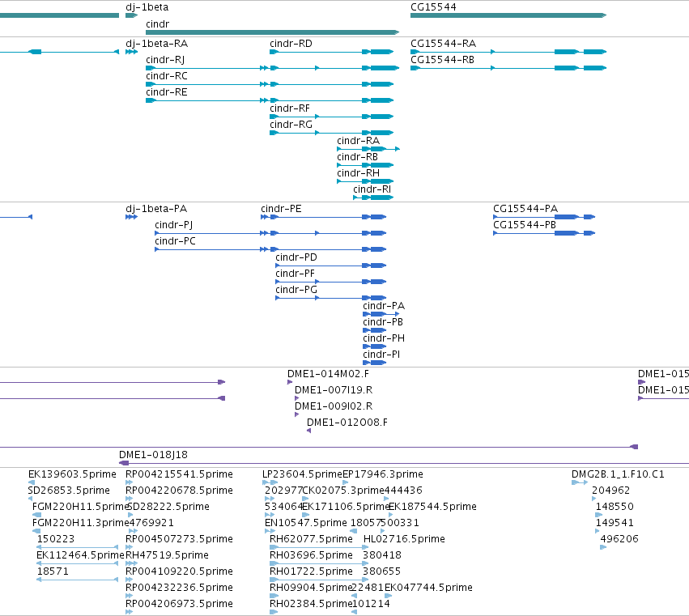Screen dimensions: 689x616
Task: Click the EK112464.5prime EST label
Action: (x=80, y=555)
